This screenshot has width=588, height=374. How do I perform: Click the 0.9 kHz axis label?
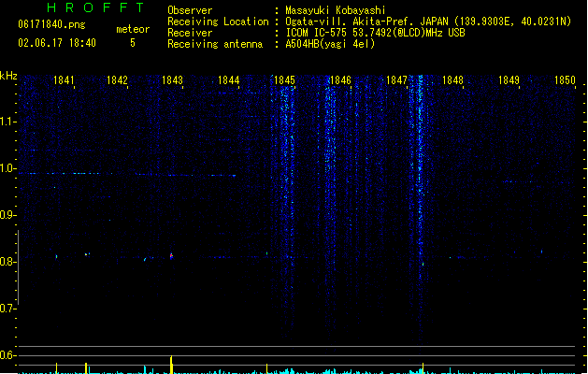(8, 215)
